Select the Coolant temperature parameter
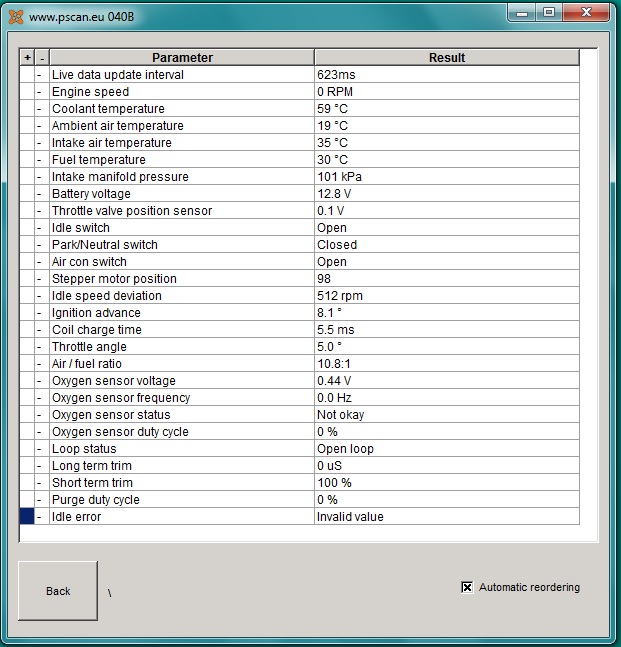 coord(182,109)
